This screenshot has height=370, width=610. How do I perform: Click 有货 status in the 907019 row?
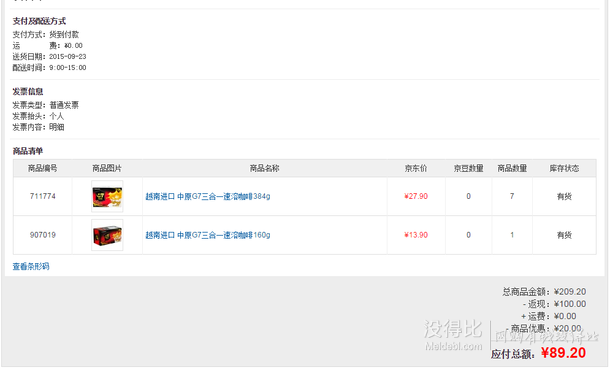tap(564, 235)
